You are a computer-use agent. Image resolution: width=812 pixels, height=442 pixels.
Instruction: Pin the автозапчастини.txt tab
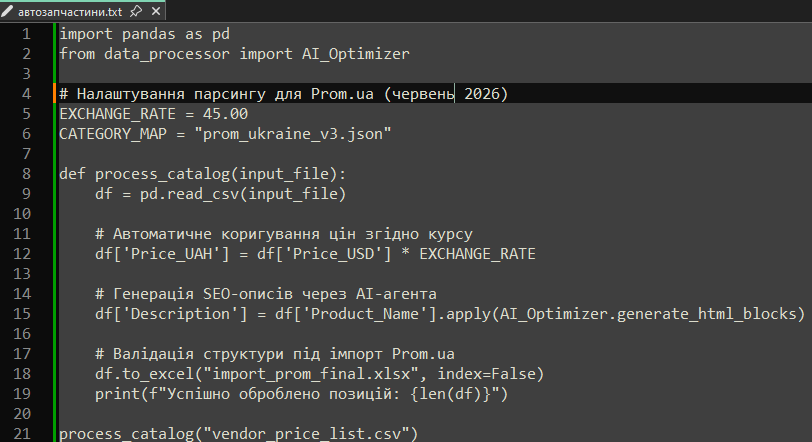[x=136, y=11]
